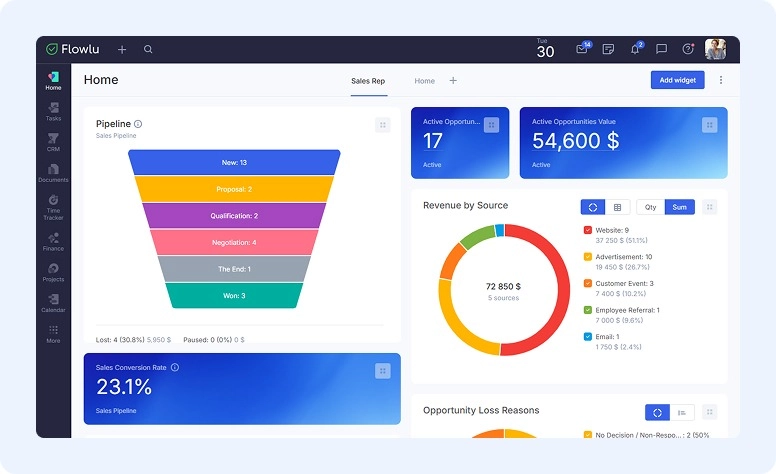Switch to the Sales Rep dashboard tab
Viewport: 776px width, 474px height.
(x=368, y=81)
